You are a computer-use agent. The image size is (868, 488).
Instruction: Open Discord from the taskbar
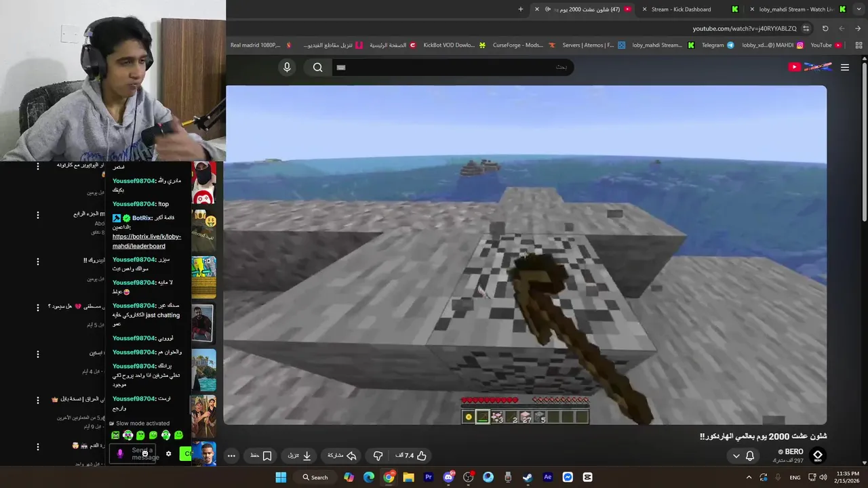[x=448, y=477]
